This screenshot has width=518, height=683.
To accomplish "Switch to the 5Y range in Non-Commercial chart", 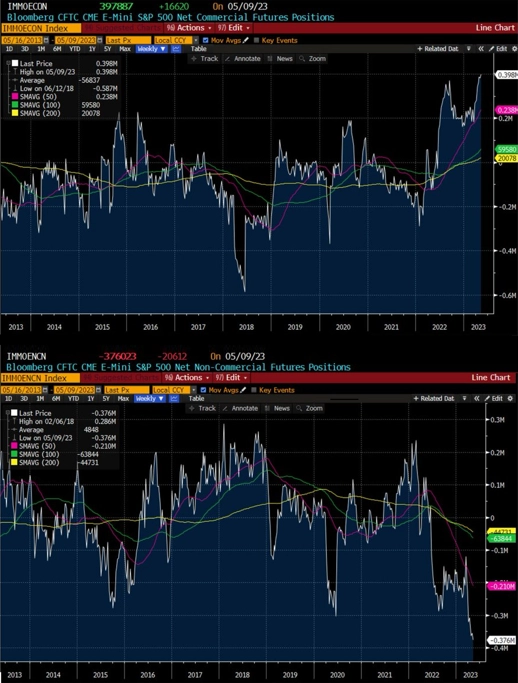I will click(106, 399).
